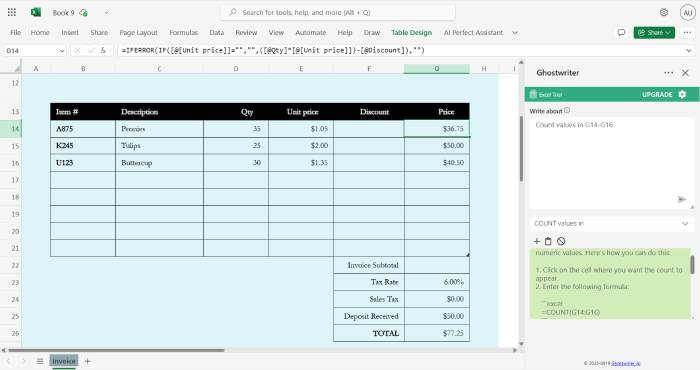This screenshot has height=370, width=700.
Task: Click the cancel formula X icon
Action: pos(77,50)
